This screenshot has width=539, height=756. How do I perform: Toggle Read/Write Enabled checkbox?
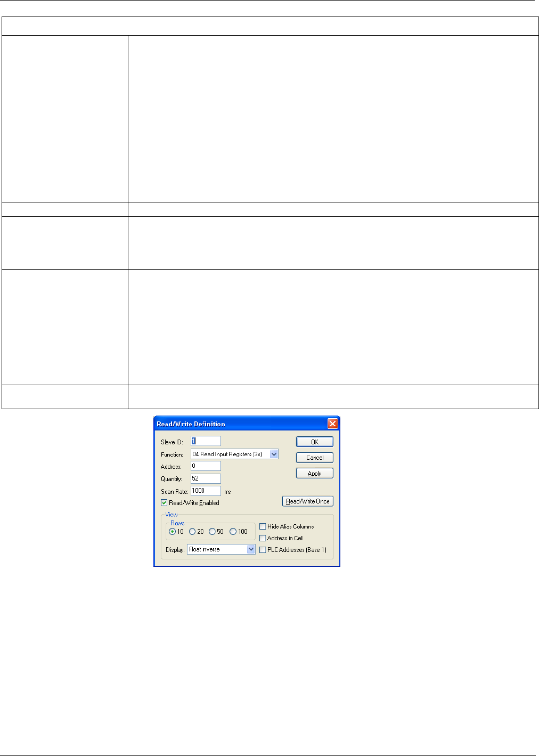(x=164, y=502)
